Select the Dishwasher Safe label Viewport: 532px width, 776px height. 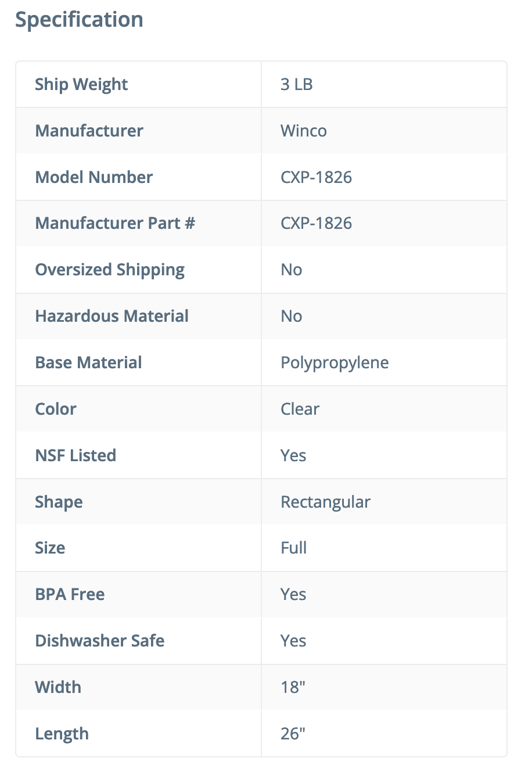click(100, 641)
